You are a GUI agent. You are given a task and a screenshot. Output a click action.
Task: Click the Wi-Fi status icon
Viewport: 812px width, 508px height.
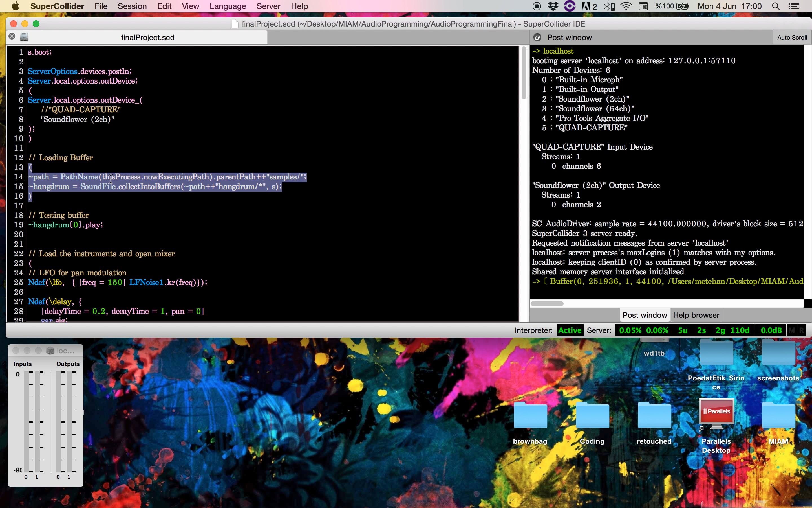click(626, 6)
